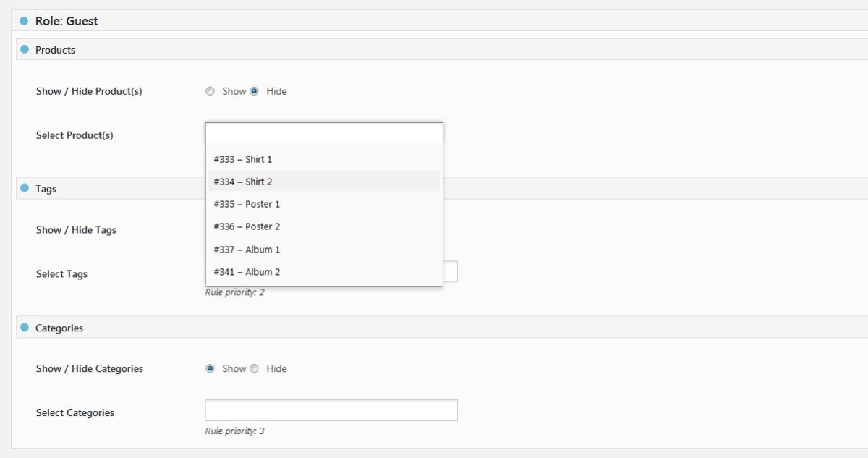
Task: Click the blue dot beside Tags heading
Action: coord(25,188)
